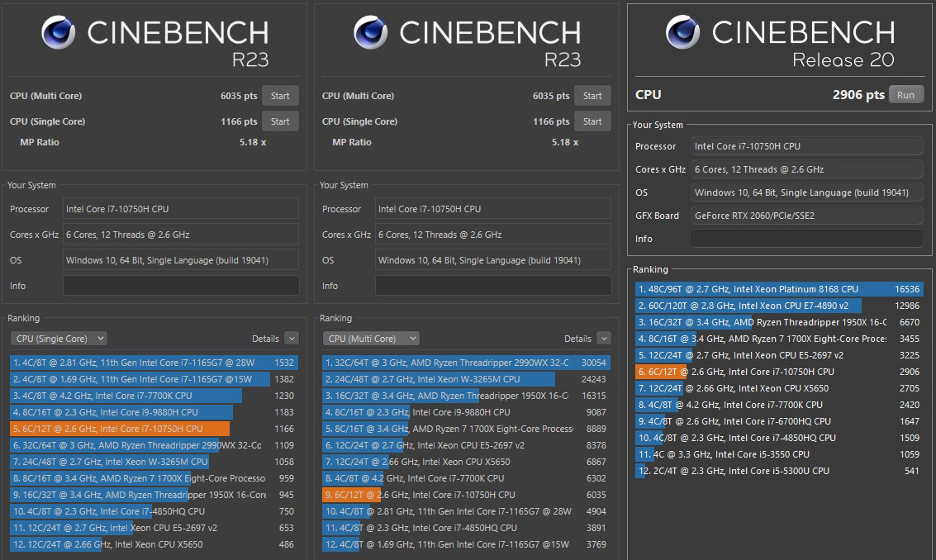The height and width of the screenshot is (560, 936).
Task: Select the Xeon W-3265M row scoring 1058
Action: [x=154, y=462]
